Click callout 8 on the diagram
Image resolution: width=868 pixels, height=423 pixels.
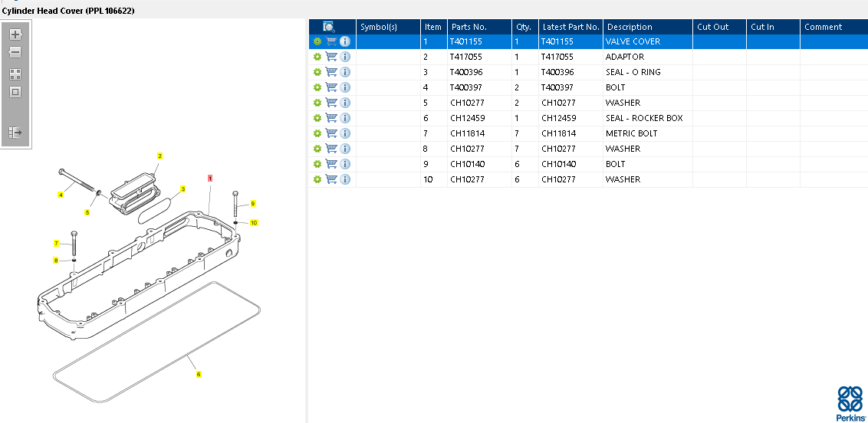pyautogui.click(x=55, y=260)
